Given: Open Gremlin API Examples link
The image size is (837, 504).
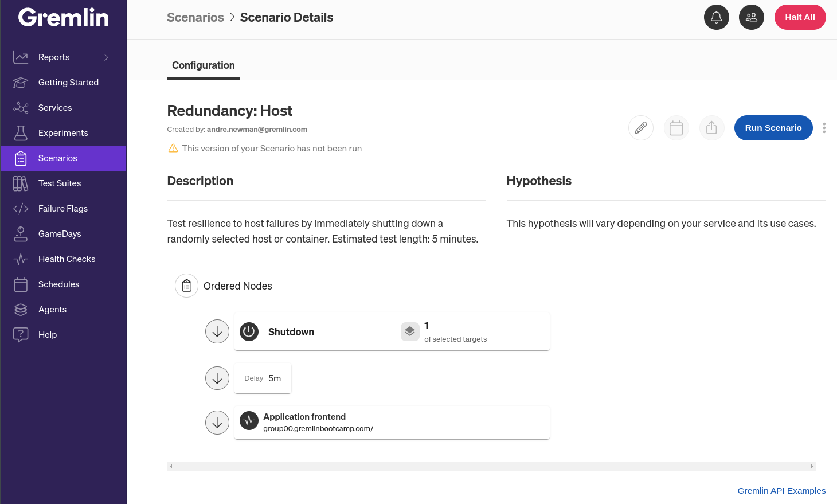Looking at the screenshot, I should (x=781, y=491).
